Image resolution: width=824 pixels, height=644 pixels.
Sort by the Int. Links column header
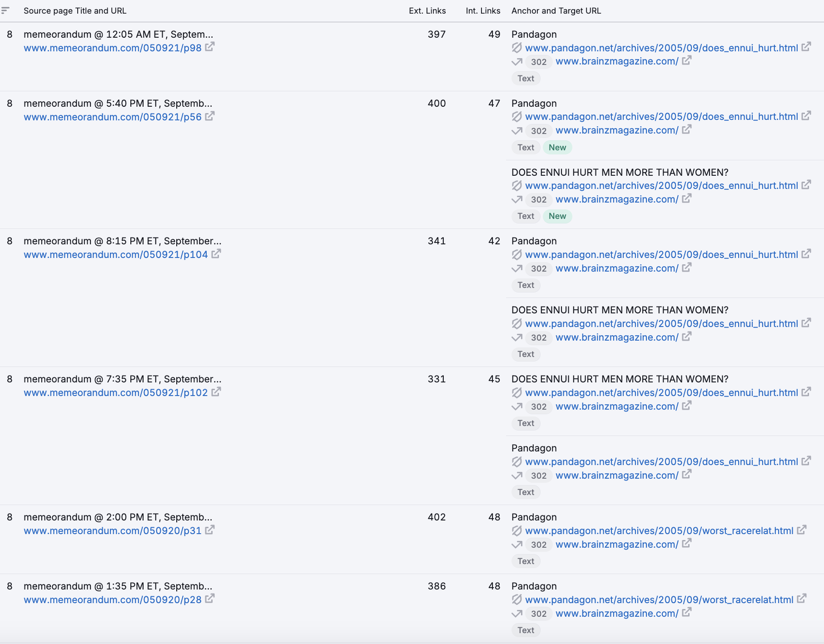coord(482,10)
